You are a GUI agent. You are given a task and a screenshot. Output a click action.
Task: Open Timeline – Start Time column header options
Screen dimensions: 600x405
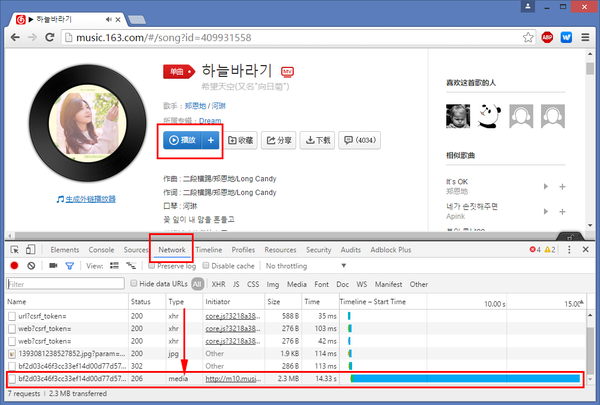click(x=372, y=302)
